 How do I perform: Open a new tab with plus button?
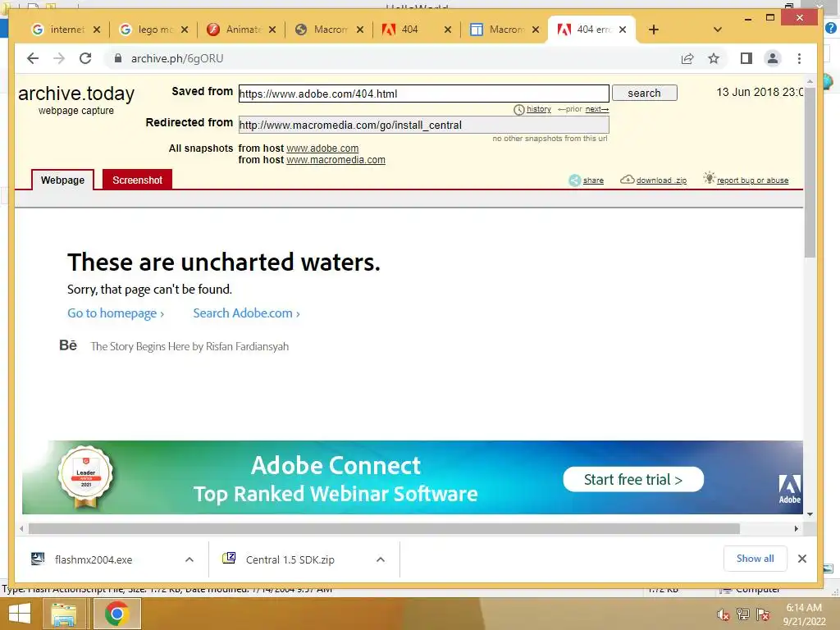click(x=654, y=30)
